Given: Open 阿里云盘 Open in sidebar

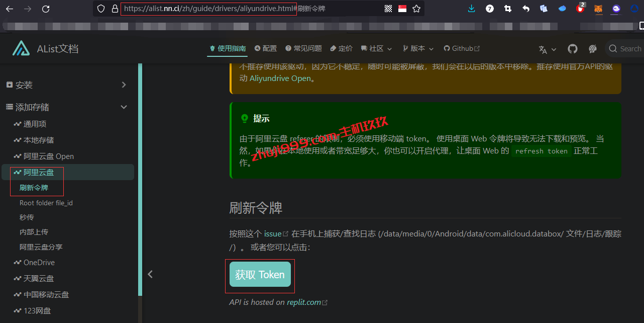Looking at the screenshot, I should [x=44, y=156].
